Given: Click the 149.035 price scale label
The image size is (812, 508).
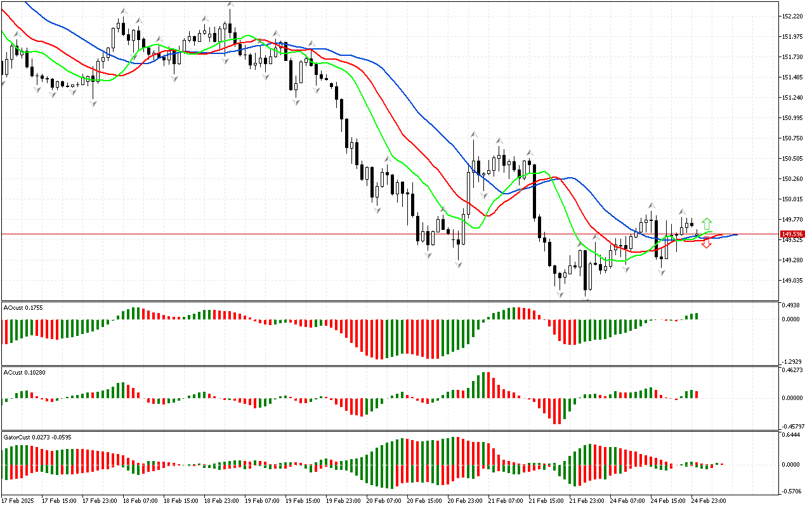Looking at the screenshot, I should tap(793, 281).
